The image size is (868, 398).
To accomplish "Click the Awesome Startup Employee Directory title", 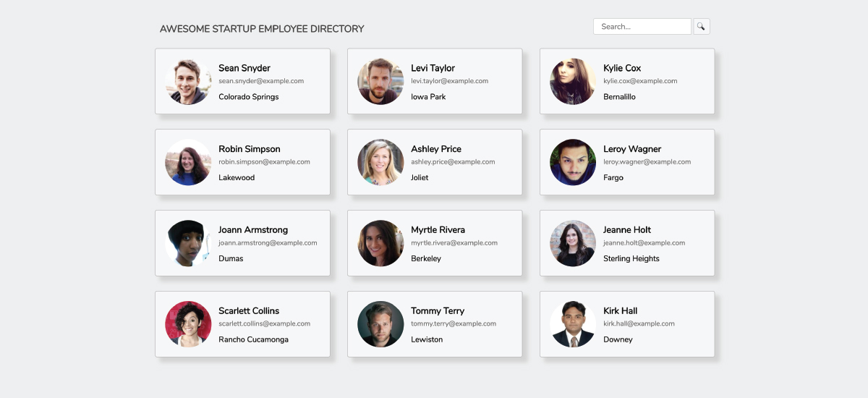I will tap(262, 29).
